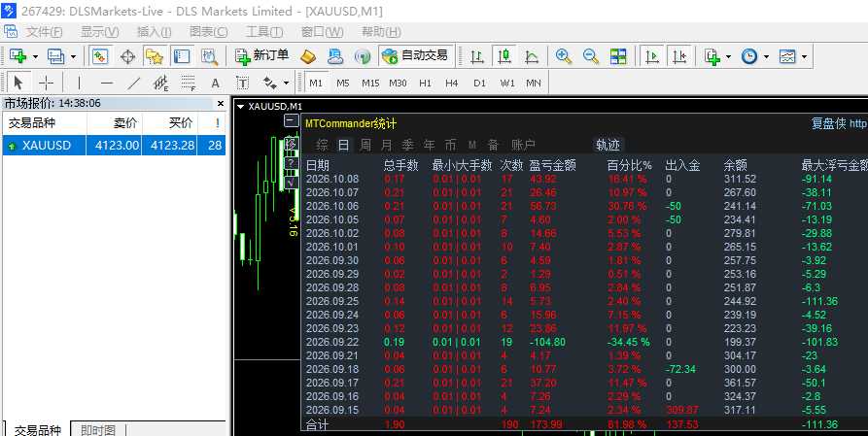Close the 市场报价 Market Watch panel
This screenshot has width=868, height=436.
(x=221, y=104)
